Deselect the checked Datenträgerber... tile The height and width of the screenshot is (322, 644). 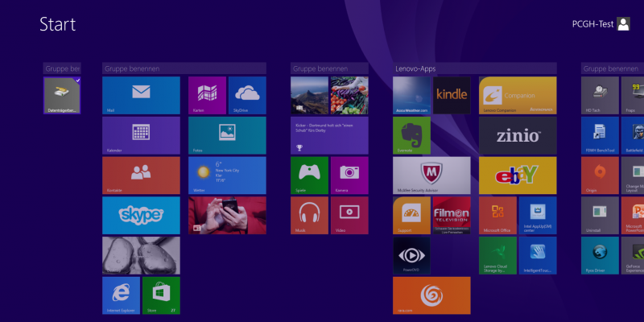click(x=62, y=95)
